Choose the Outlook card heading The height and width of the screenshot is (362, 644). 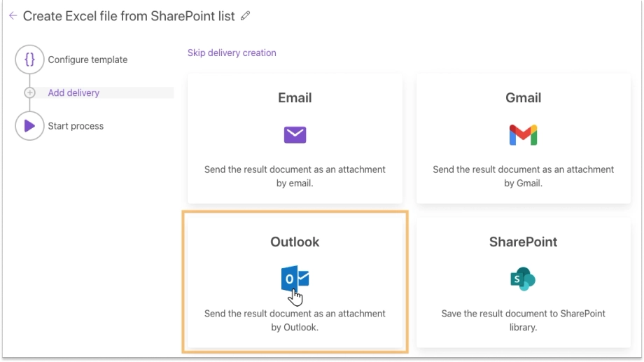[x=295, y=242]
